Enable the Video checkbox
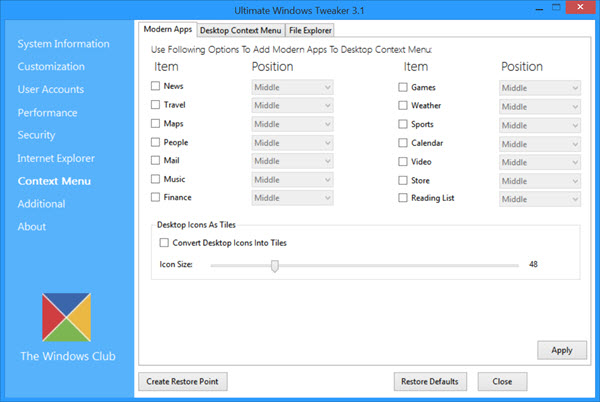Viewport: 600px width, 402px height. (403, 161)
